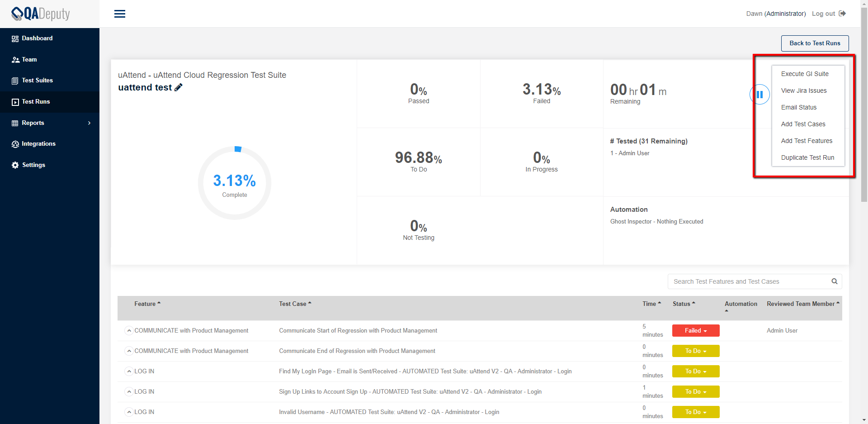Click the 0% In Progress stat
The image size is (868, 424).
[x=542, y=162]
